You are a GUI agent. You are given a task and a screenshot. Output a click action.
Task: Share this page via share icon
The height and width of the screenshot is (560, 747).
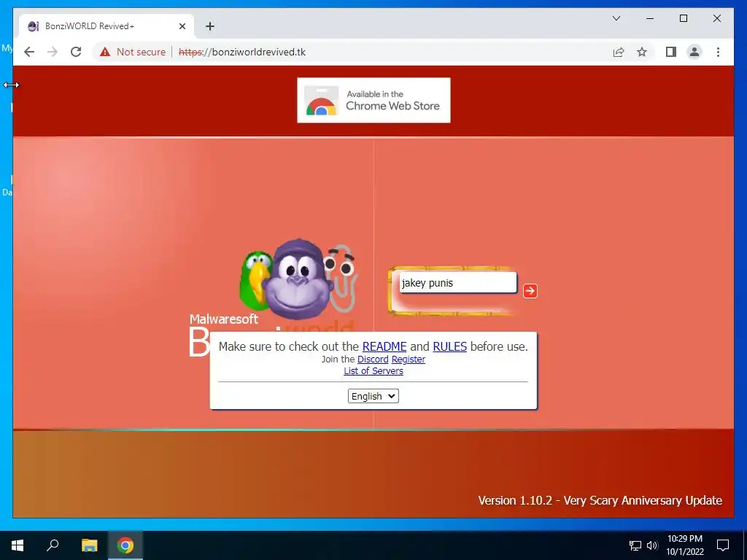pyautogui.click(x=619, y=52)
